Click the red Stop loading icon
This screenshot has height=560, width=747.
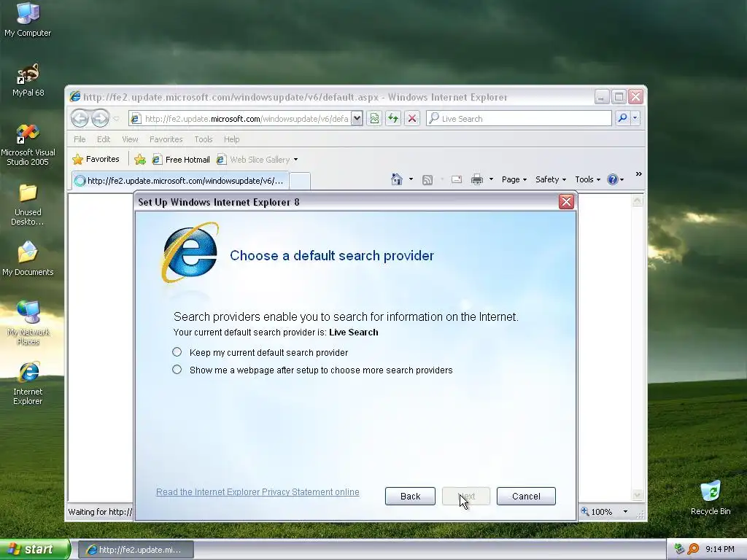[412, 118]
